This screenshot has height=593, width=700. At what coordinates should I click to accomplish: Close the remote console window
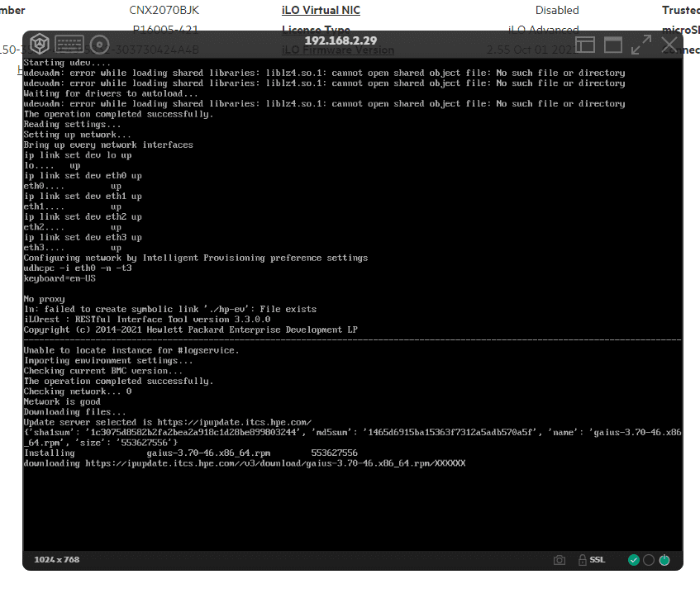(669, 45)
